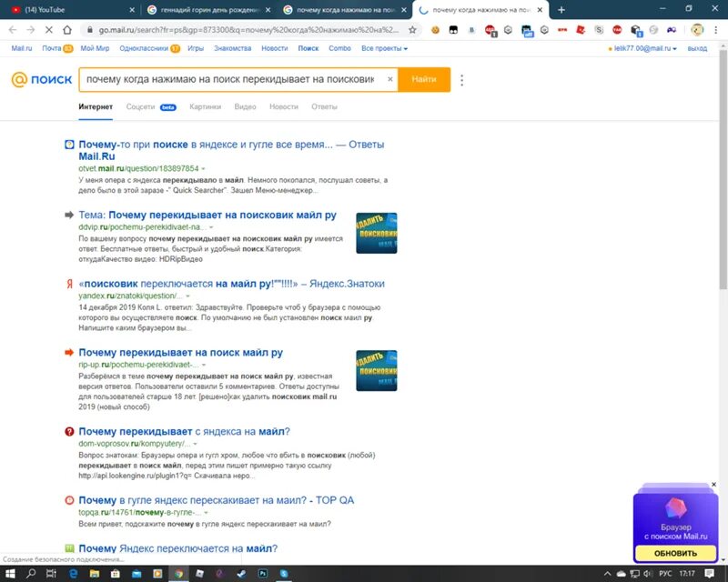Open the Chrome three-dot menu
Viewport: 728px width, 582px height.
715,30
